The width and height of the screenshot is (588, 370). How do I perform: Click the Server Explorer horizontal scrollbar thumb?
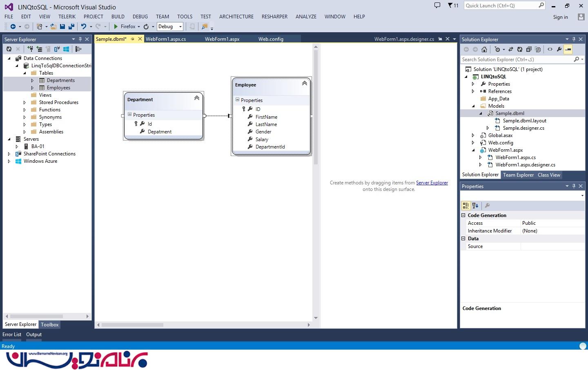coord(36,316)
